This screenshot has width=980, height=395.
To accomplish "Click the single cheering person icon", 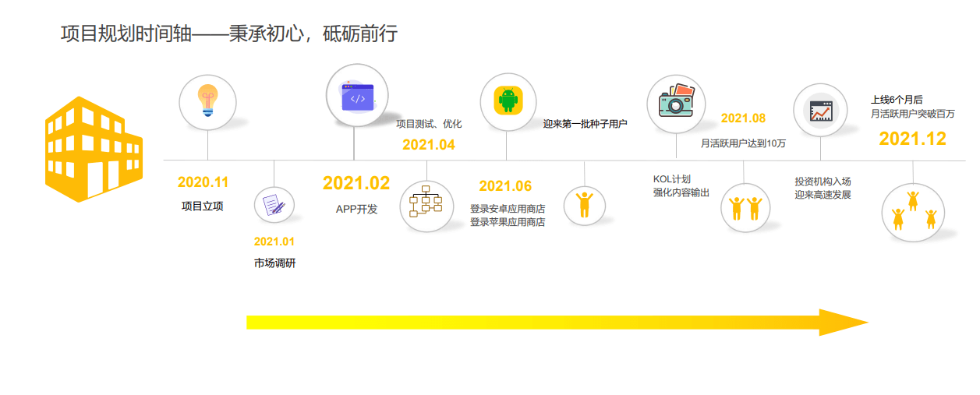I will (x=585, y=203).
